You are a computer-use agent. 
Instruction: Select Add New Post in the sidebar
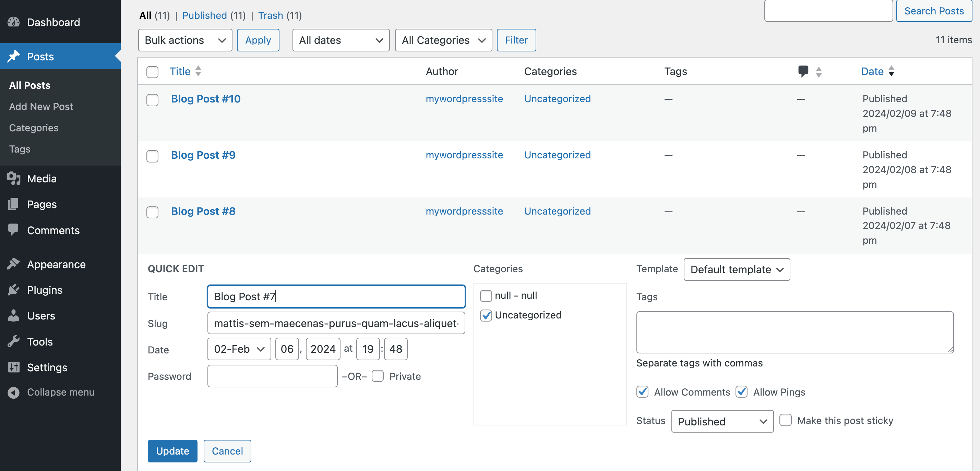41,107
